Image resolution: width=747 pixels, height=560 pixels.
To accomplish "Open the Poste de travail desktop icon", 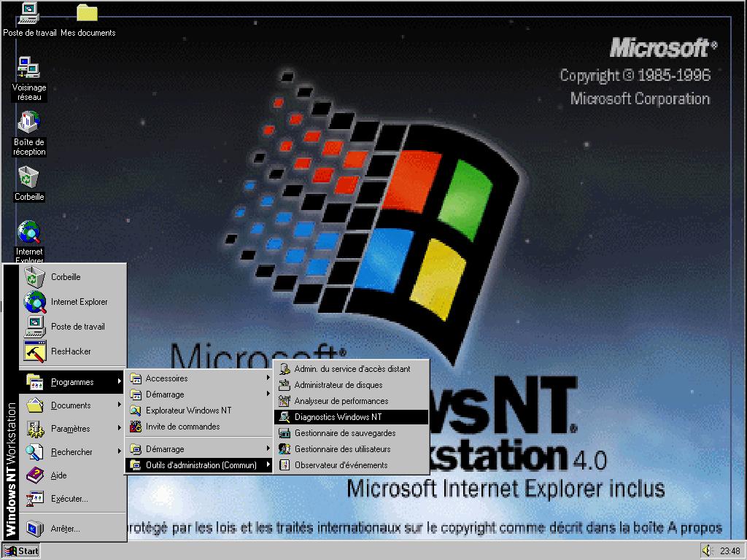I will (28, 15).
